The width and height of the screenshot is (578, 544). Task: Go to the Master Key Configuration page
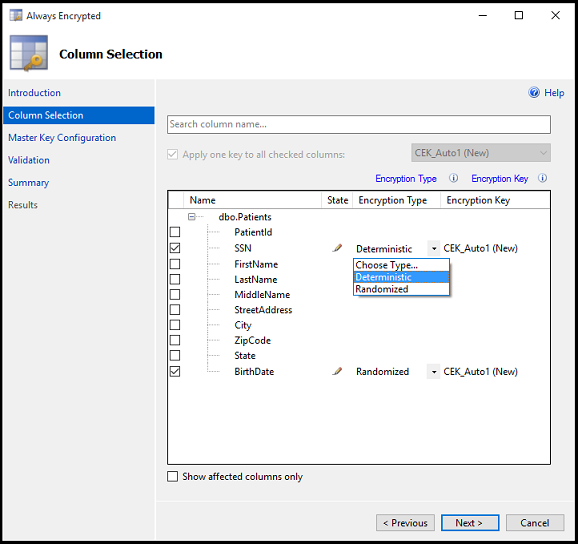pos(62,138)
